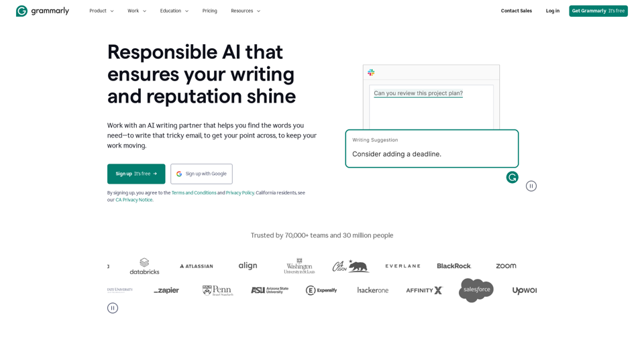Open the Privacy Policy link
Image resolution: width=644 pixels, height=362 pixels.
pyautogui.click(x=240, y=192)
